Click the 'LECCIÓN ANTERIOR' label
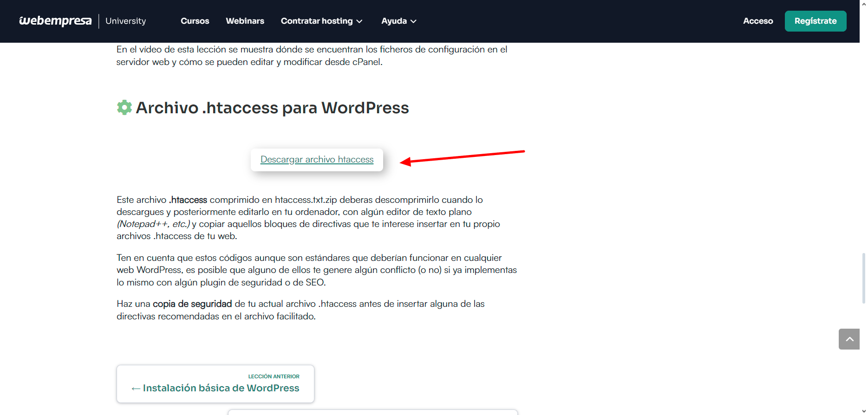Viewport: 868px width, 415px height. click(274, 376)
